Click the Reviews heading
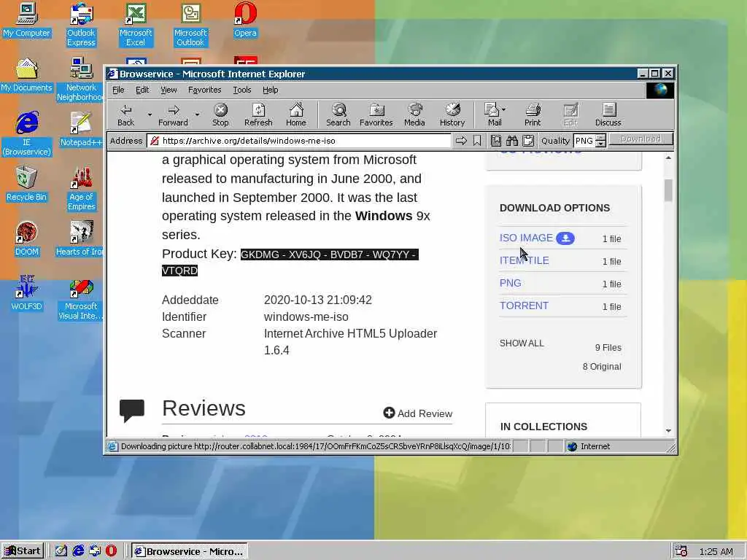 point(204,408)
